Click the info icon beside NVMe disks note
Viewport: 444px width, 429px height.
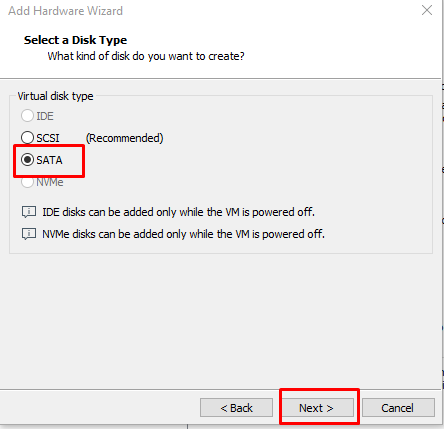29,234
